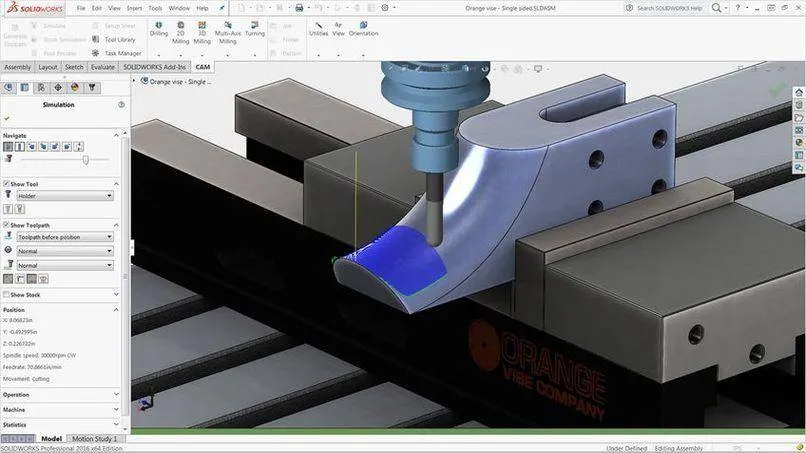Screen dimensions: 806x453
Task: Open the Multi-Axis Milling tool
Action: tap(228, 32)
